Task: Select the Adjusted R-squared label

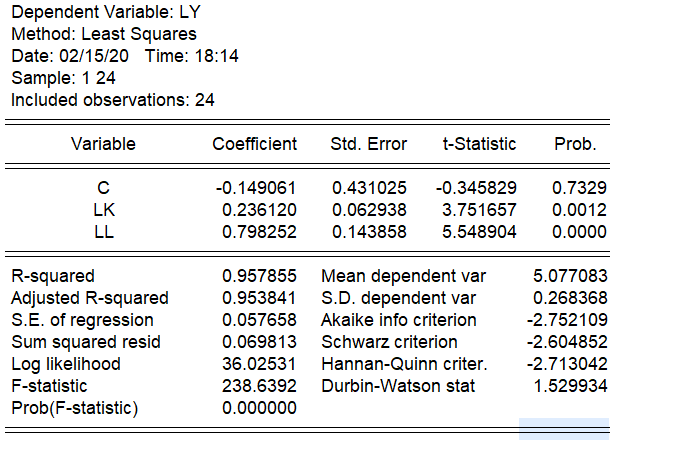Action: tap(89, 298)
